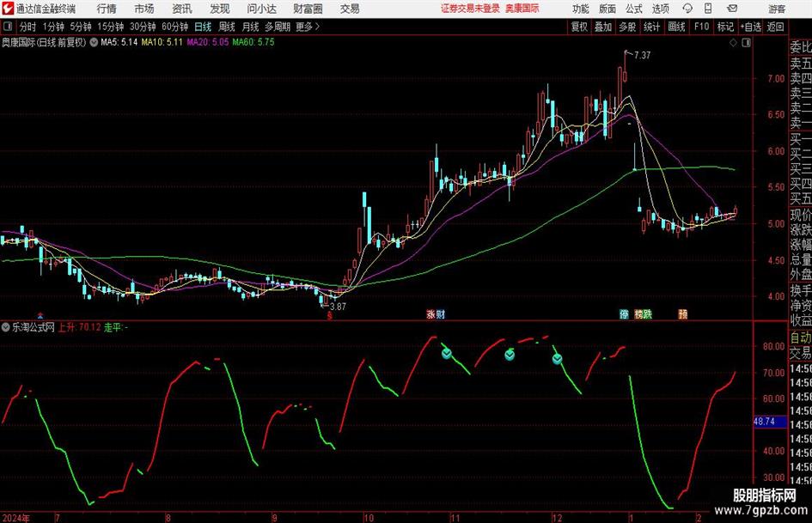The image size is (812, 523).
Task: Click the MA10: 5.11 label
Action: click(x=162, y=42)
